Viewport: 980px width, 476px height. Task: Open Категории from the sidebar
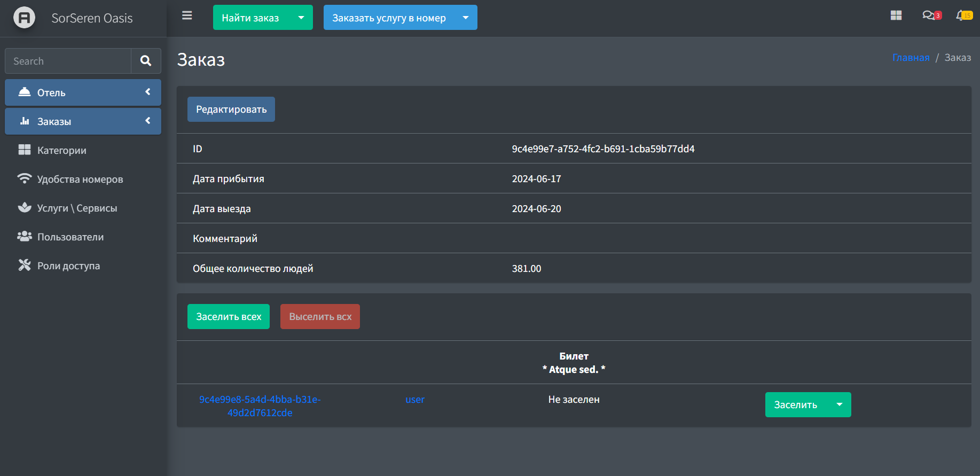pyautogui.click(x=61, y=150)
